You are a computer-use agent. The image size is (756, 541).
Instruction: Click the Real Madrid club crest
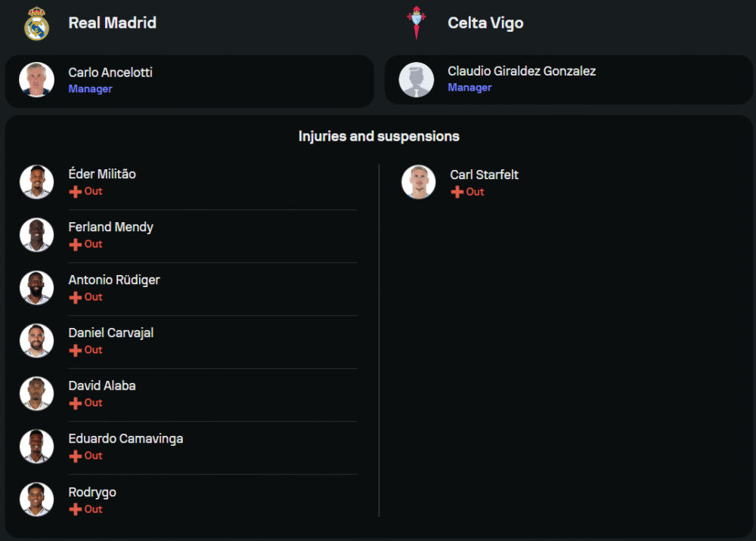coord(36,23)
